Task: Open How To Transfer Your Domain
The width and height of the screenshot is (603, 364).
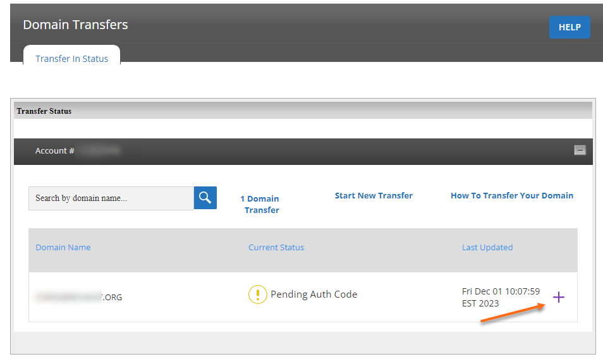Action: click(512, 195)
